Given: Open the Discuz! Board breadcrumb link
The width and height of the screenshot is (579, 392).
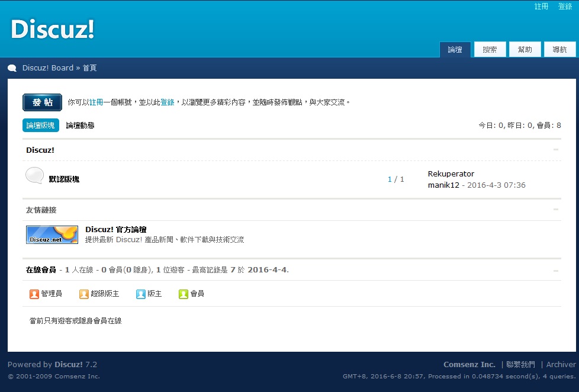Looking at the screenshot, I should pyautogui.click(x=48, y=68).
